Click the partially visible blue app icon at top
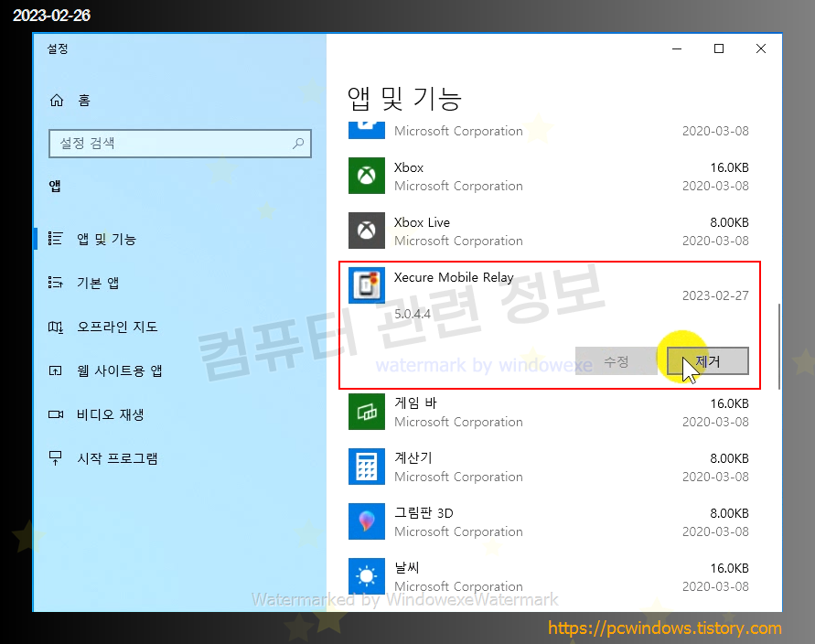This screenshot has width=815, height=644. tap(367, 130)
